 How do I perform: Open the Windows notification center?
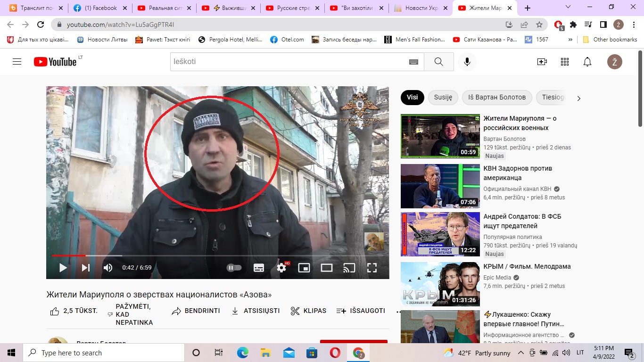point(630,353)
